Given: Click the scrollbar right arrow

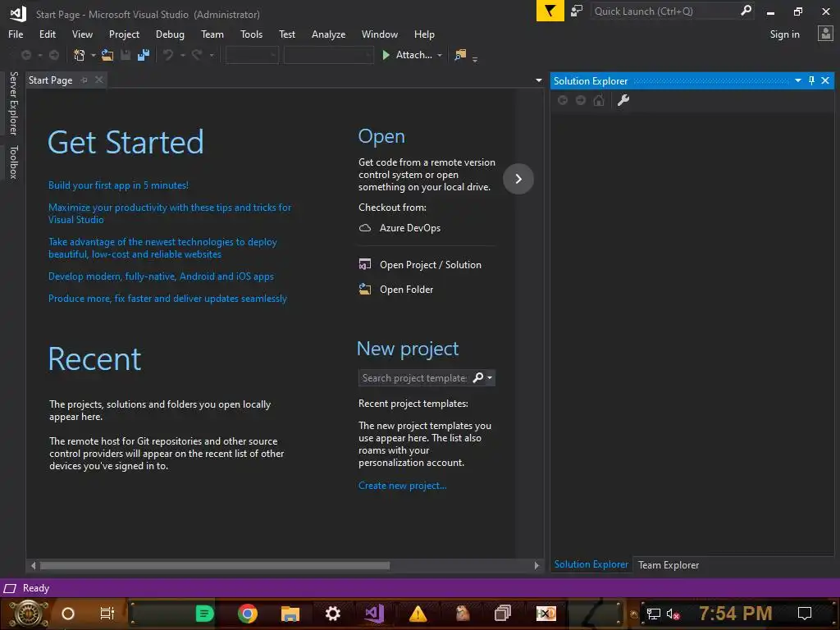Looking at the screenshot, I should click(x=536, y=565).
